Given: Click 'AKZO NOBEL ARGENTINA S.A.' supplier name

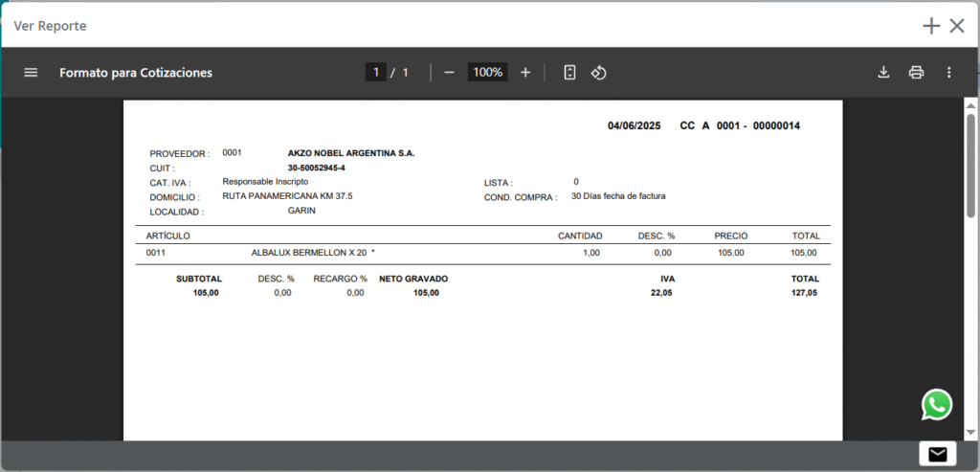Looking at the screenshot, I should click(351, 153).
